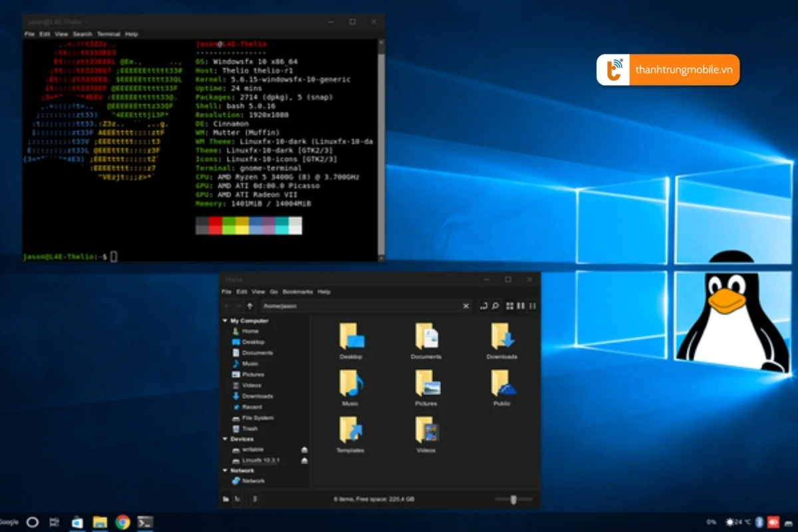Viewport: 798px width, 532px height.
Task: Toggle the sidebar places view button
Action: point(226,499)
